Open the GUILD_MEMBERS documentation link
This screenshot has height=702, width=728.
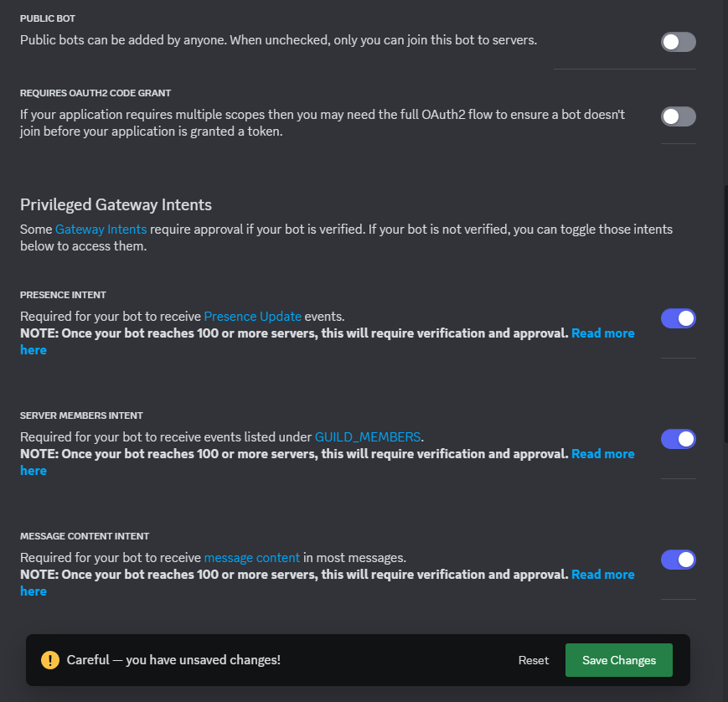368,436
